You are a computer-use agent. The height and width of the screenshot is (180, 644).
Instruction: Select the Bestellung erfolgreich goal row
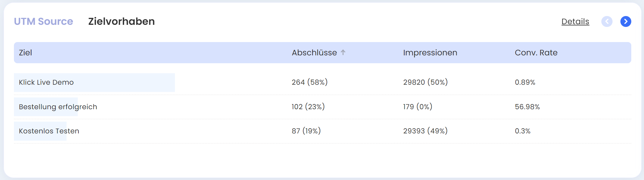point(58,107)
